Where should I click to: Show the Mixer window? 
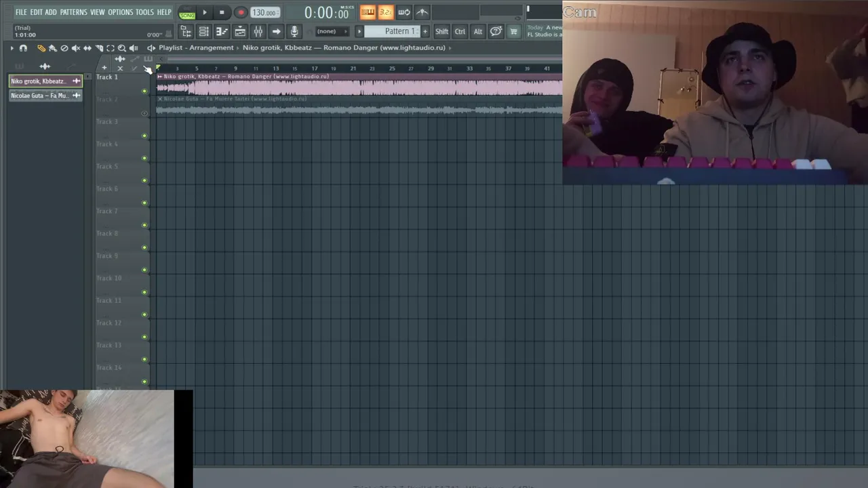[258, 31]
